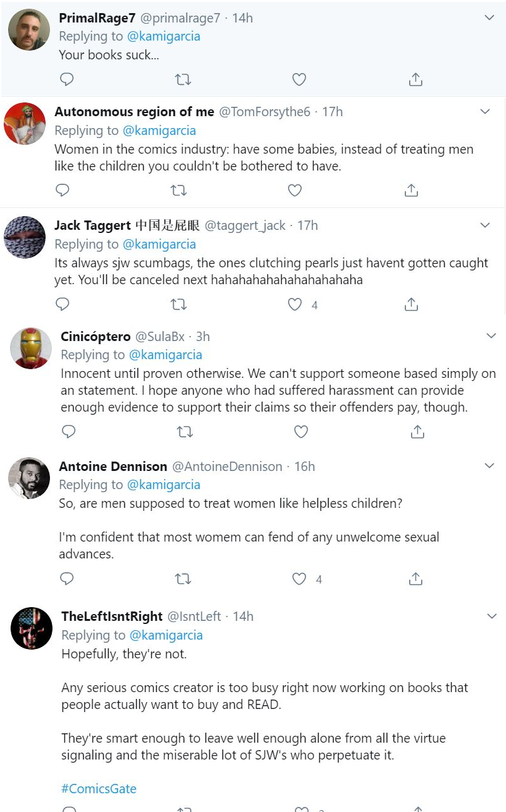Open Antoine Dennison's profile name
506x812 pixels.
(x=113, y=466)
